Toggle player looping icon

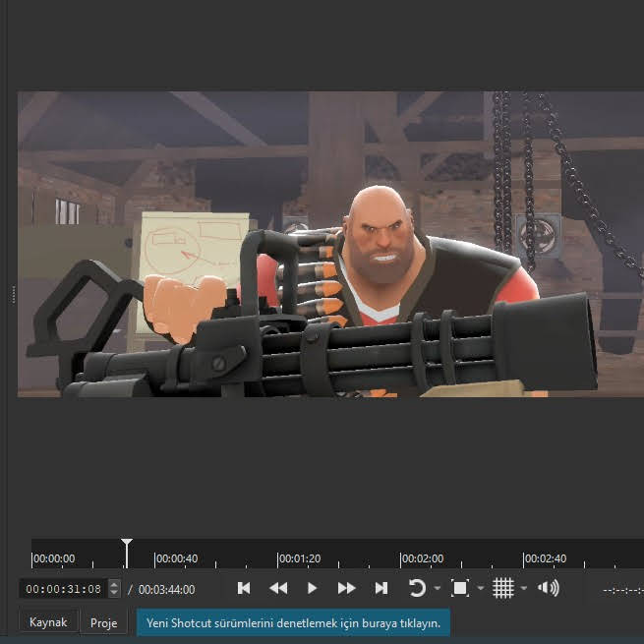click(417, 588)
